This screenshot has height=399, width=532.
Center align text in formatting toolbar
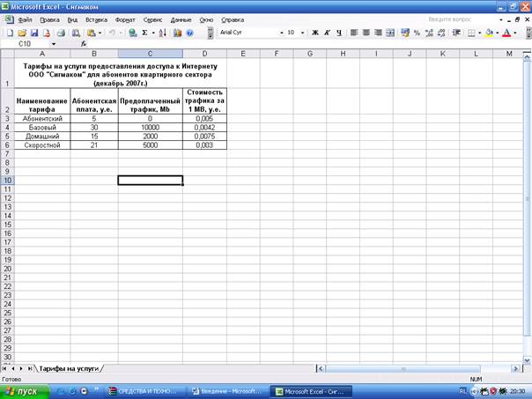tap(366, 33)
